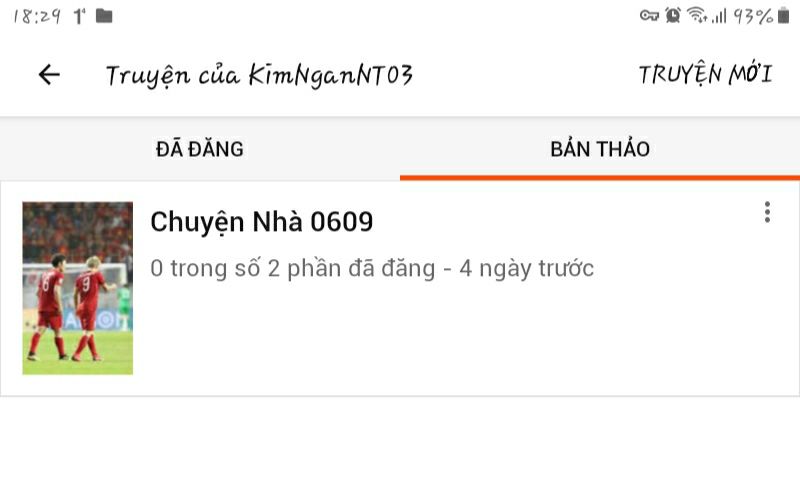800x489 pixels.
Task: Tap the alarm clock status icon
Action: click(x=673, y=15)
